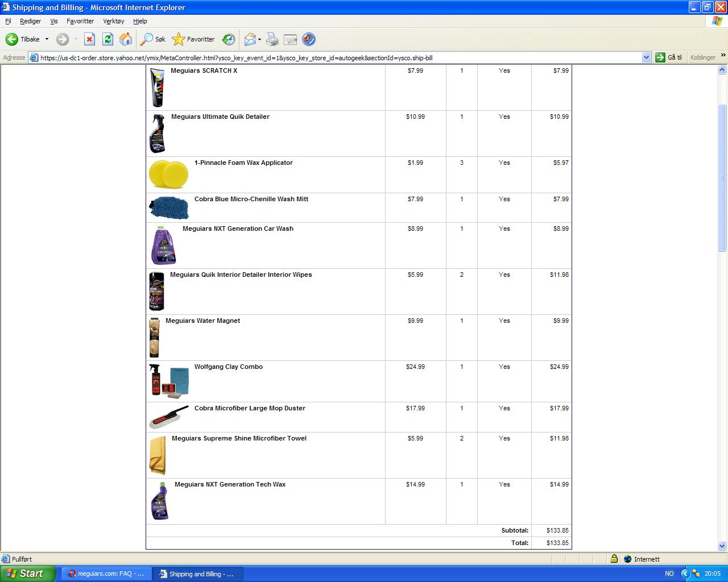
Task: Click the Total label
Action: pyautogui.click(x=520, y=543)
